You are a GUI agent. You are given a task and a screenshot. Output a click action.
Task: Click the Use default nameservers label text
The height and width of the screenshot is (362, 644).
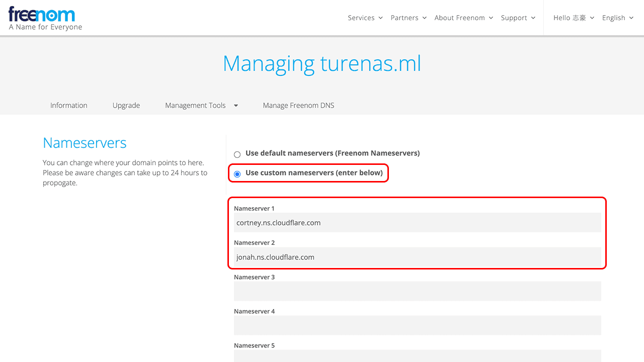coord(332,153)
